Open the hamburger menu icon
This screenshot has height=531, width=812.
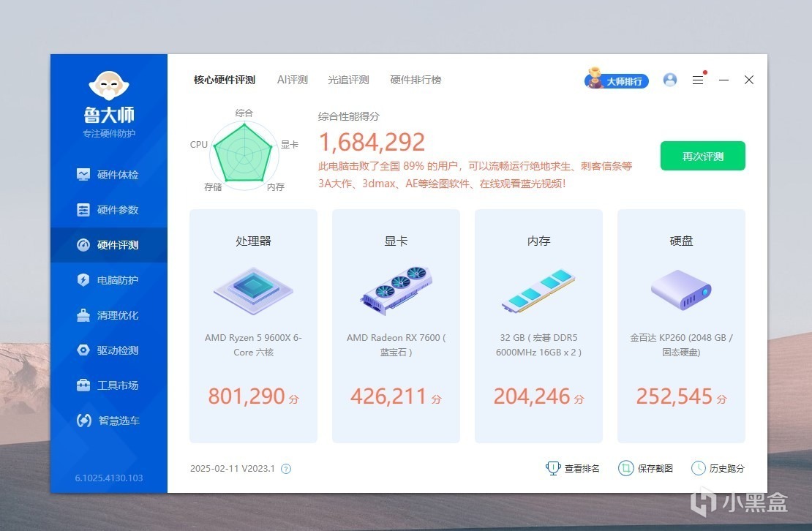(698, 80)
